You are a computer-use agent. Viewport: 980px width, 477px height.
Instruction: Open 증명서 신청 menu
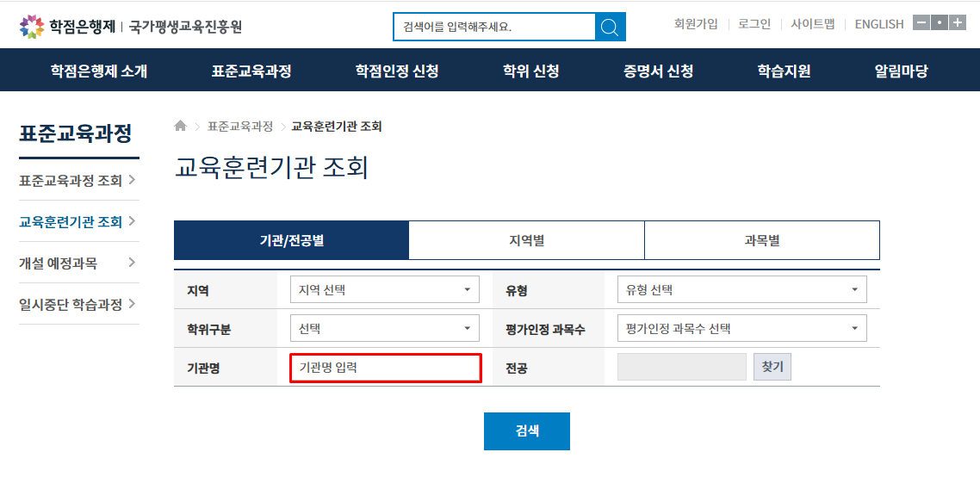click(x=658, y=71)
